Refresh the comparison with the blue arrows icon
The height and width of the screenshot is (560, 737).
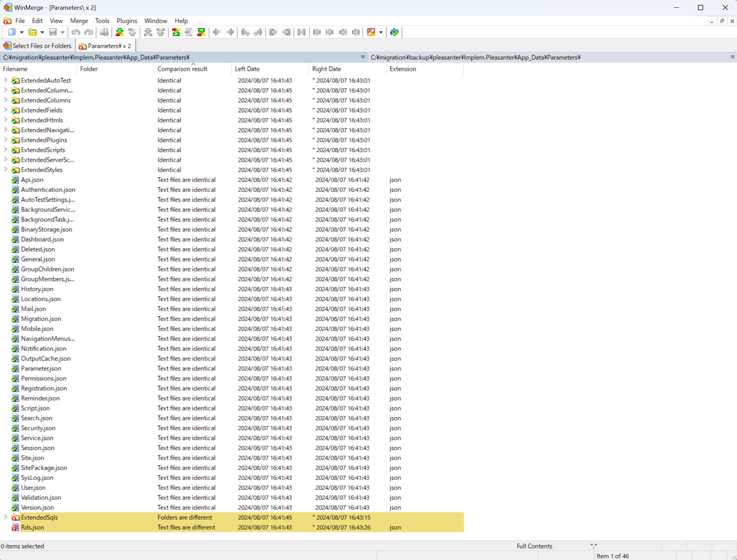(394, 32)
